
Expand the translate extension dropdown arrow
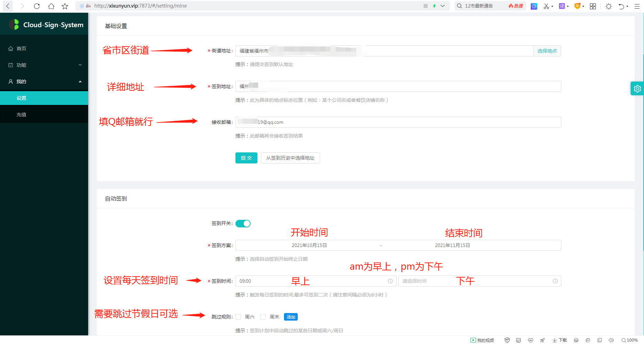(568, 6)
